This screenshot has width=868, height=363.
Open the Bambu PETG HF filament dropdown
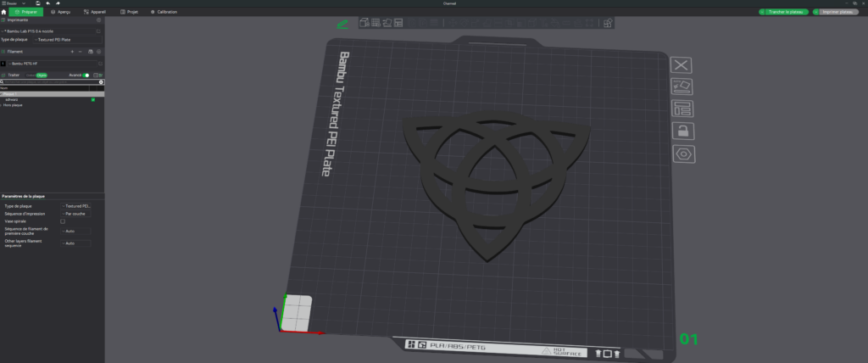tap(52, 64)
